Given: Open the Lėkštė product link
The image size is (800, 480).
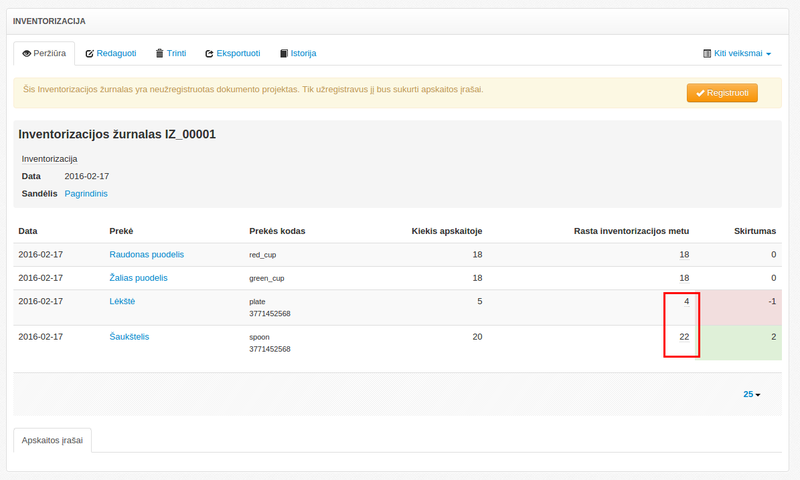Looking at the screenshot, I should (x=122, y=300).
